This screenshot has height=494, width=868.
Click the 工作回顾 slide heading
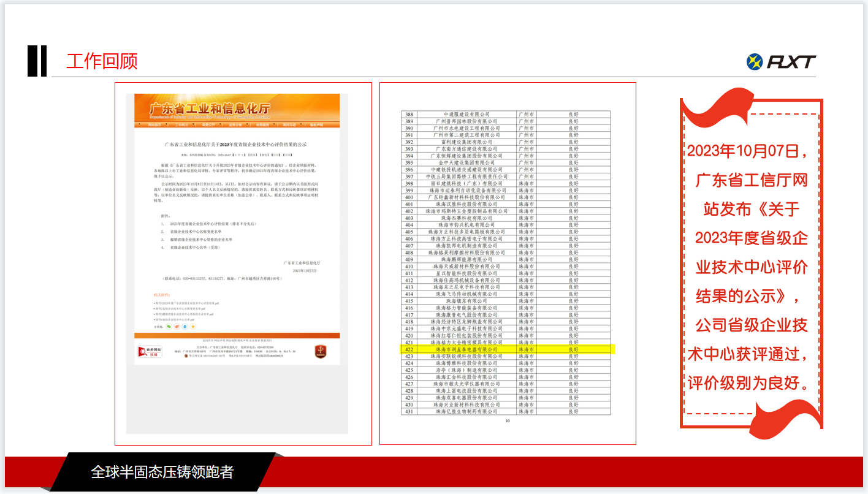[102, 61]
